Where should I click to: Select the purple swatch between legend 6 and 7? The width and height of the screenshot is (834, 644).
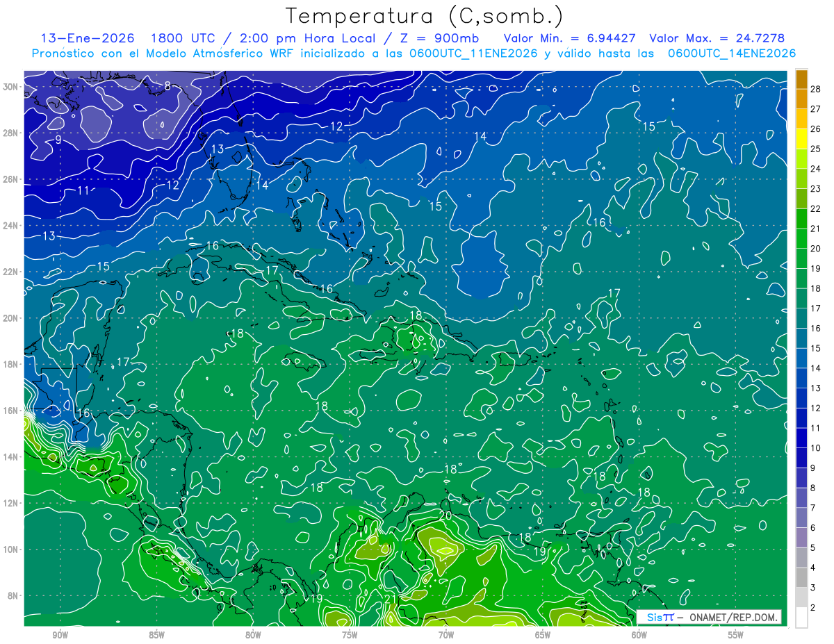(802, 518)
